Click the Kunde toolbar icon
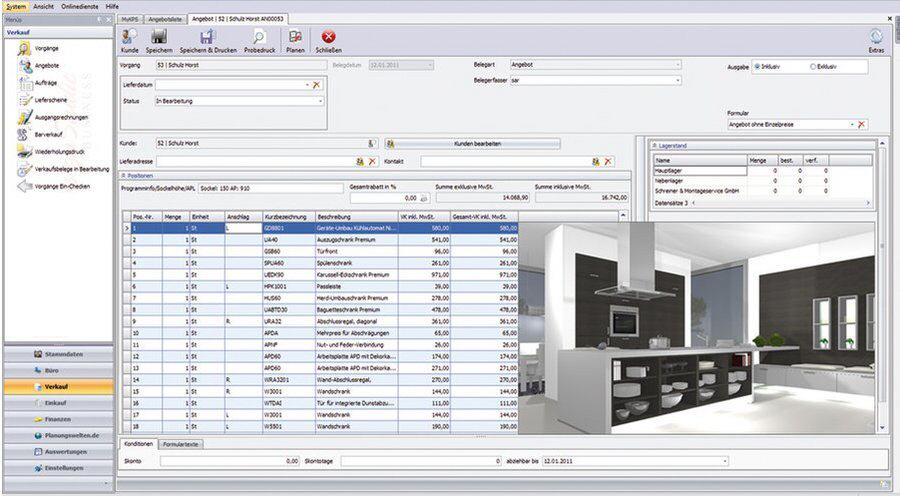900x498 pixels. tap(129, 38)
